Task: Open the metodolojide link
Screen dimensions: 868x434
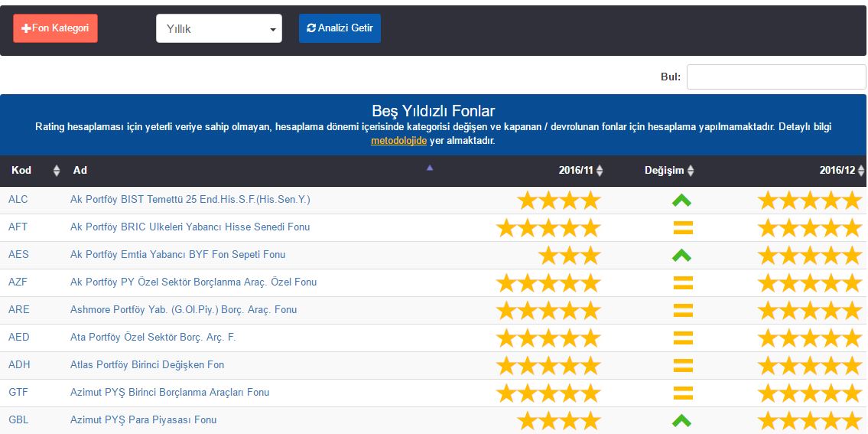Action: (398, 141)
